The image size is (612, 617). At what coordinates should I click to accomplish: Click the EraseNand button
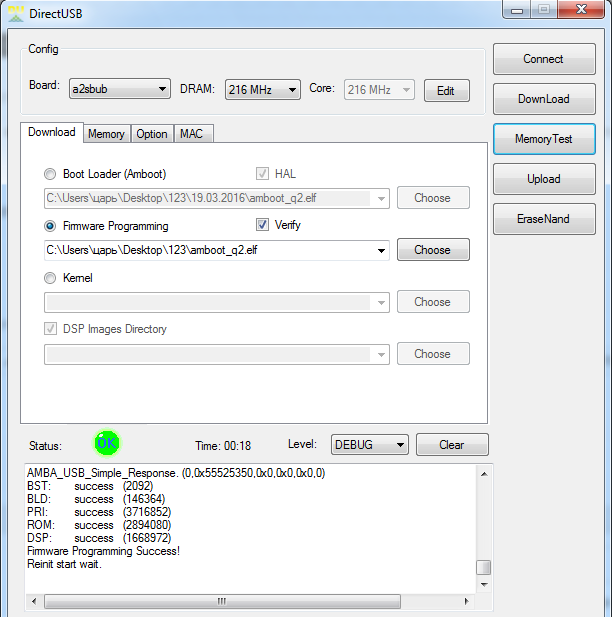pyautogui.click(x=543, y=219)
